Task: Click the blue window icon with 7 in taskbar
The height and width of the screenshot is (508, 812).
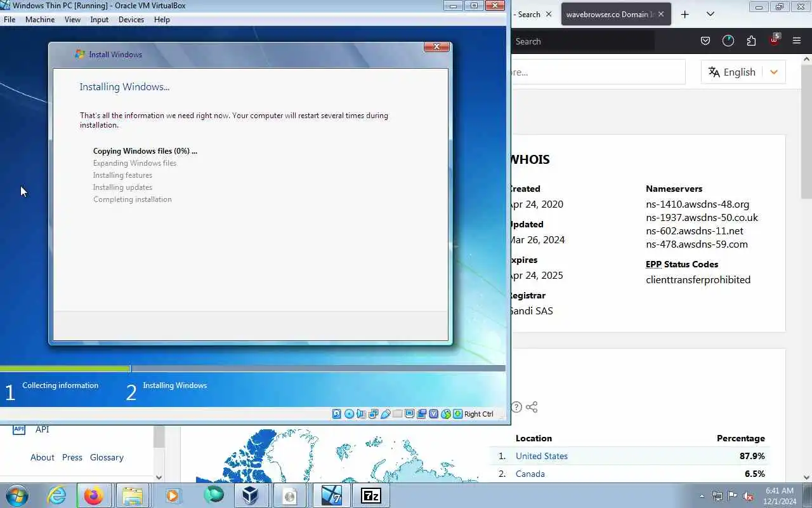Action: [331, 495]
